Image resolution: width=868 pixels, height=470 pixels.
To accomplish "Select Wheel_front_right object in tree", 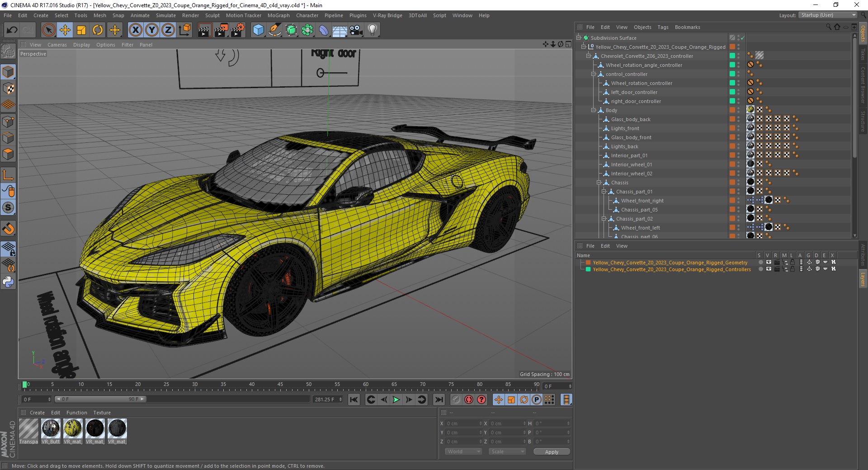I will point(642,201).
